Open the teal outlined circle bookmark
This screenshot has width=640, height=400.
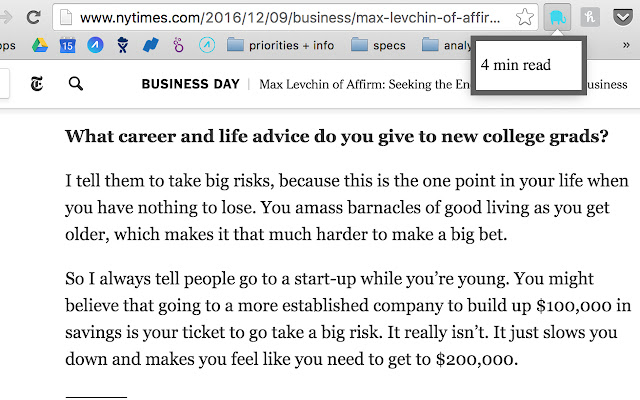[207, 45]
